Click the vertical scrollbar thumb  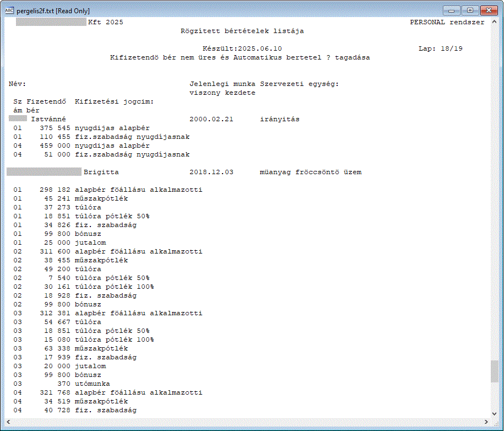495,371
